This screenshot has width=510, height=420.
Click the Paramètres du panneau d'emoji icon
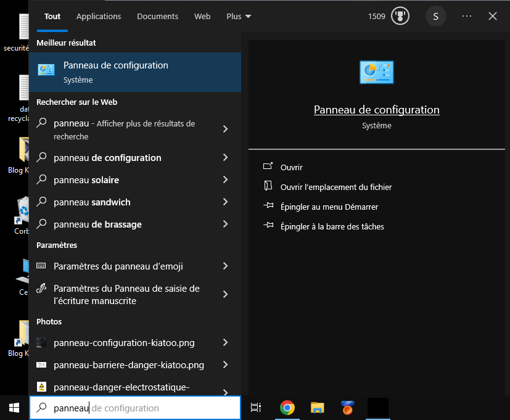[41, 266]
